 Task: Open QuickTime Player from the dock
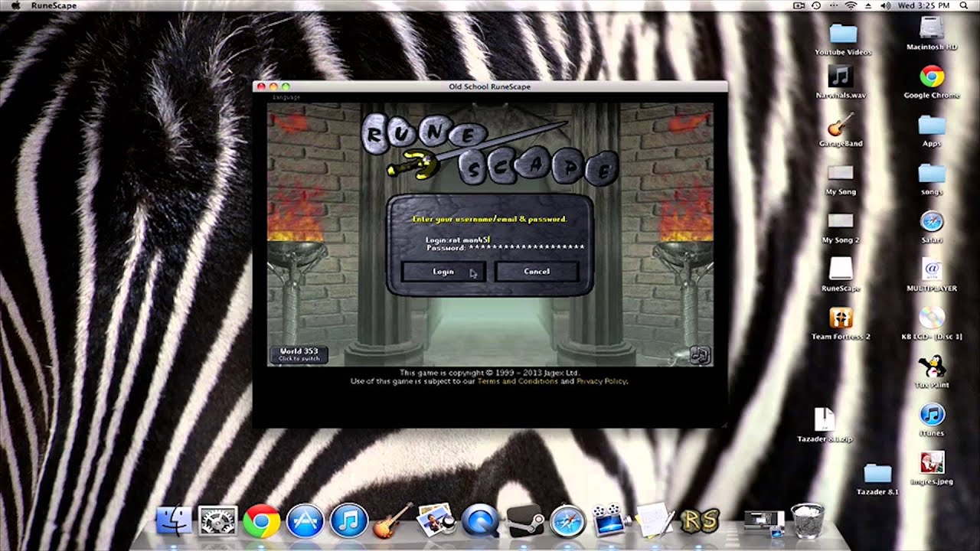tap(480, 521)
